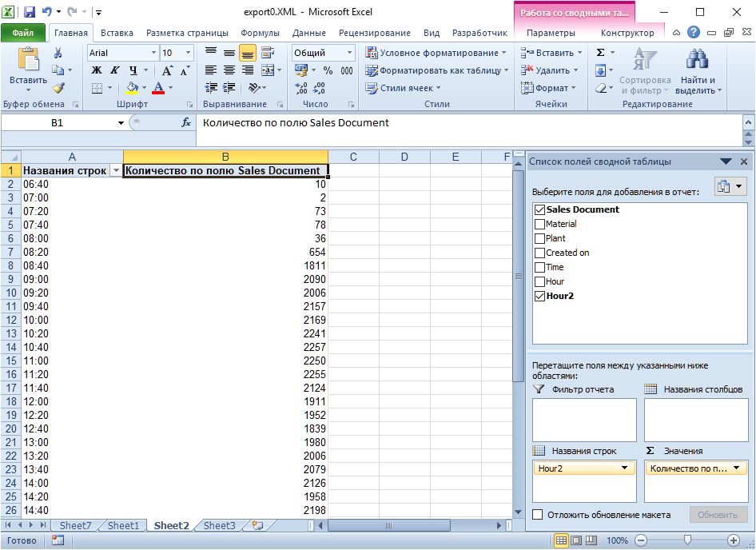This screenshot has height=550, width=756.
Task: Click the Удалить cells button
Action: (x=549, y=70)
